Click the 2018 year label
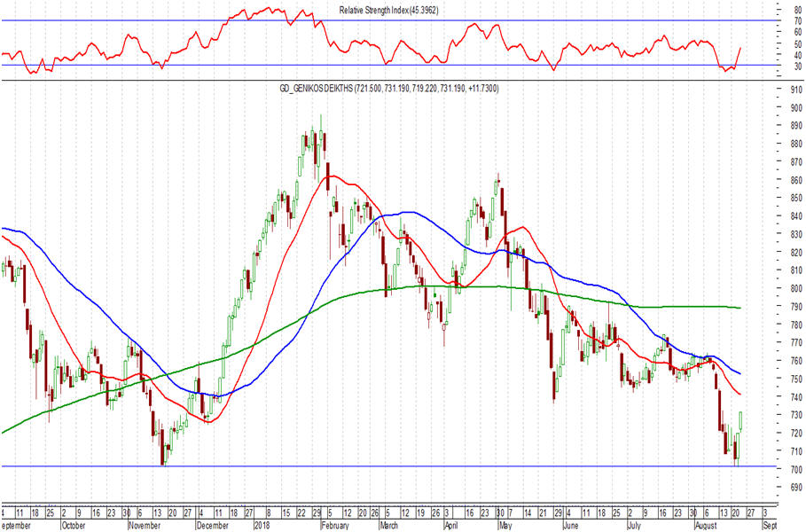Image resolution: width=806 pixels, height=532 pixels. pyautogui.click(x=262, y=525)
